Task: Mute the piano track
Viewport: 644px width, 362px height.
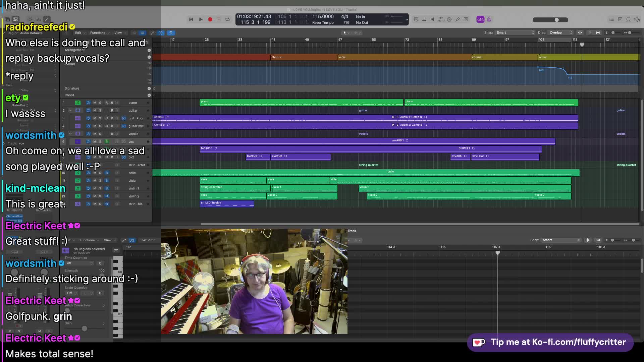Action: point(95,103)
